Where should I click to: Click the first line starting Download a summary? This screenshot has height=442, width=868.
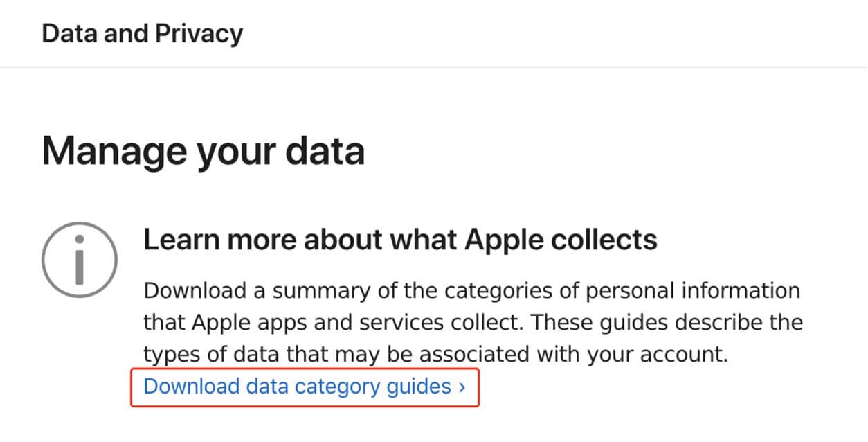471,290
